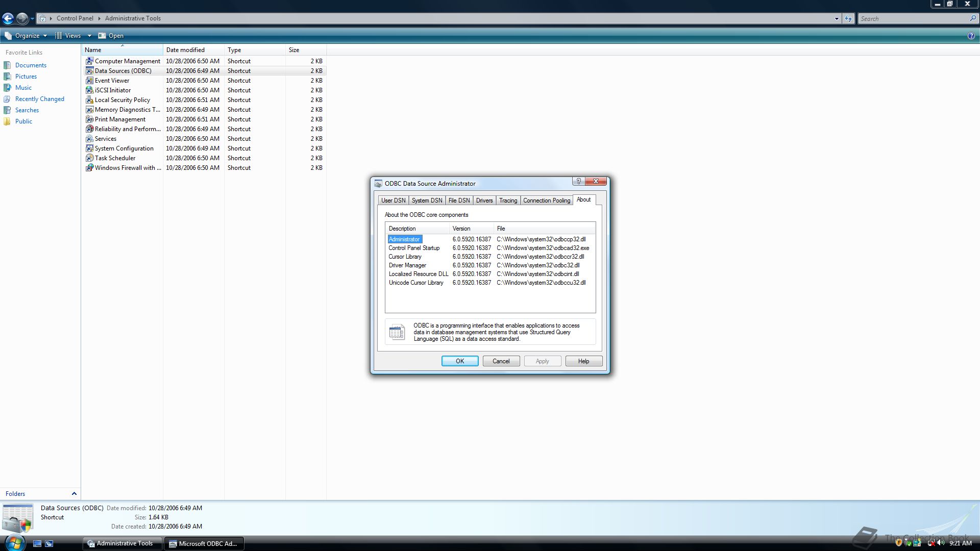Click the arrow between Control Panel and Administrative Tools
The width and height of the screenshot is (980, 551).
(x=99, y=18)
